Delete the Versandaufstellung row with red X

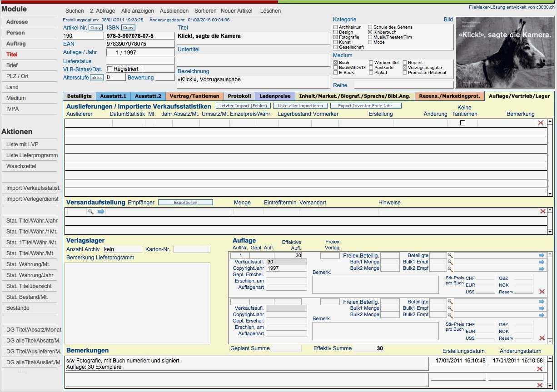[x=542, y=211]
